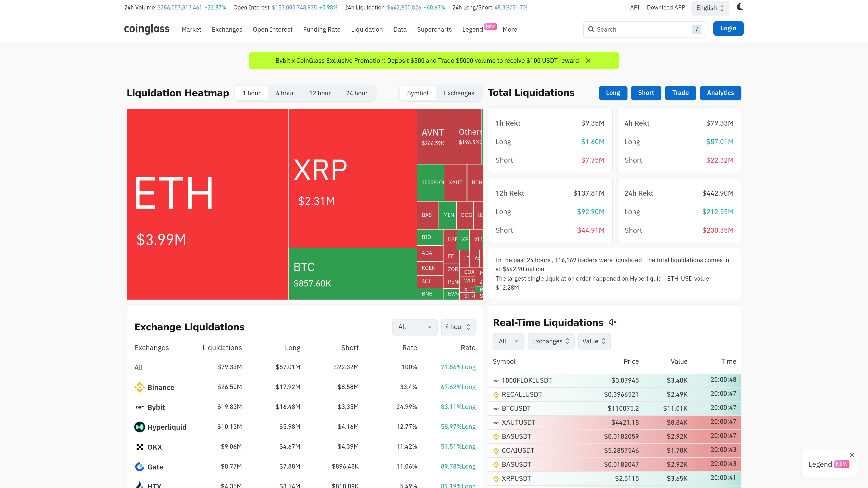
Task: Click the Analytics button
Action: point(720,93)
